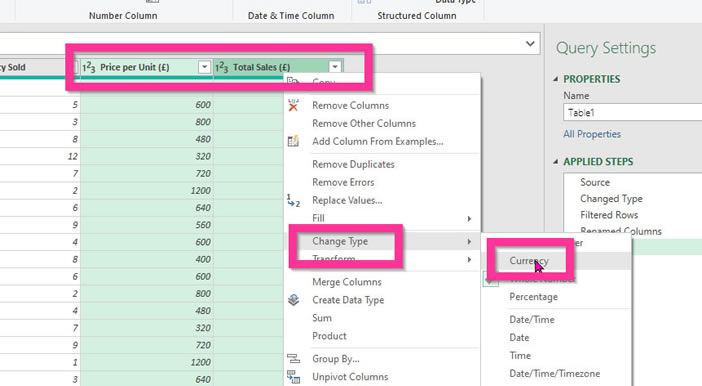Select Merge Columns
The image size is (702, 386).
click(x=347, y=282)
